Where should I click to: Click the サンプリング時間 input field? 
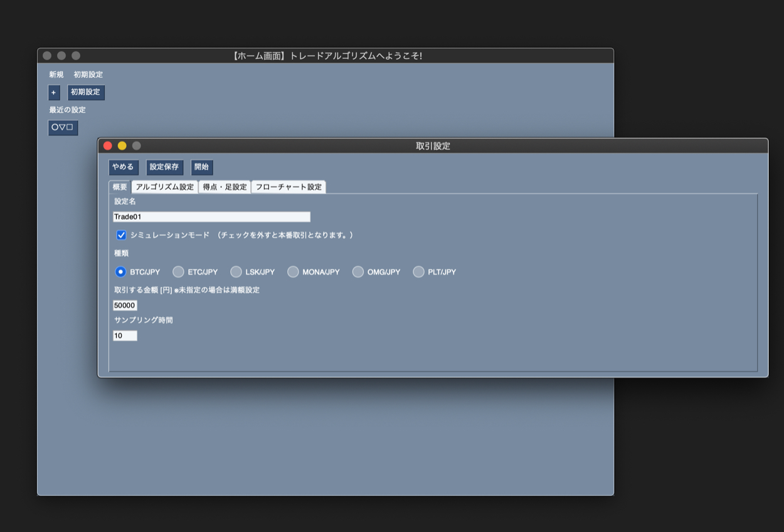click(x=125, y=336)
